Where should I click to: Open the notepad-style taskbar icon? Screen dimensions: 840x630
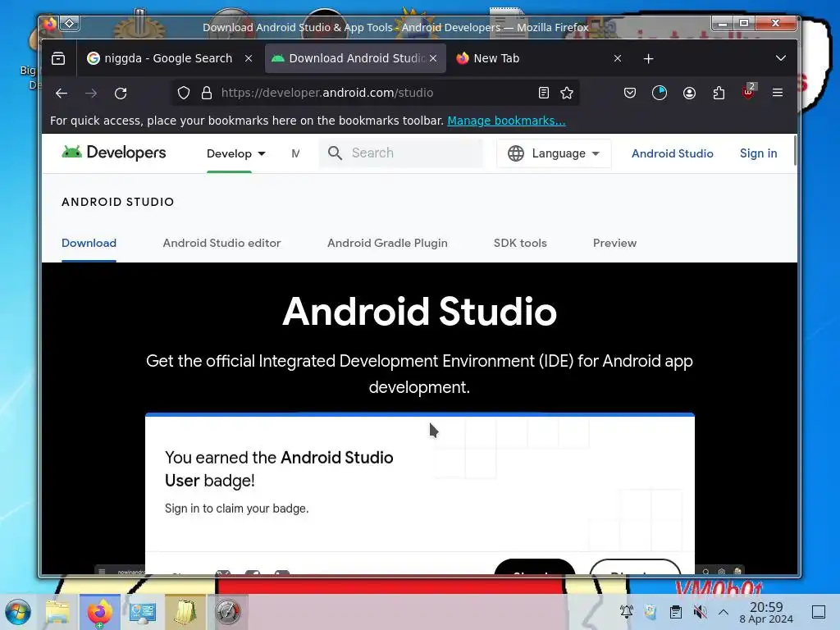185,612
